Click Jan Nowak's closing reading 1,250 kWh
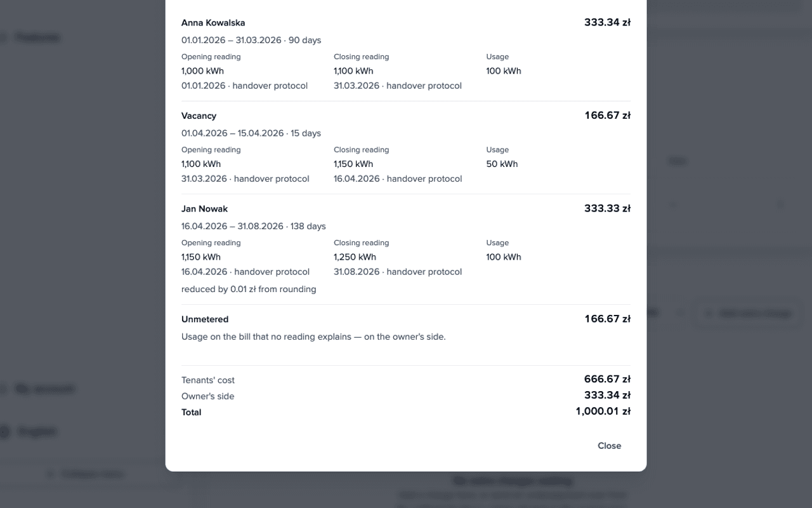 (355, 257)
